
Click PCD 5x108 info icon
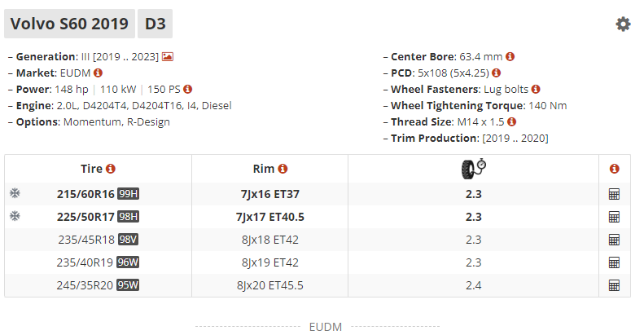tap(496, 73)
